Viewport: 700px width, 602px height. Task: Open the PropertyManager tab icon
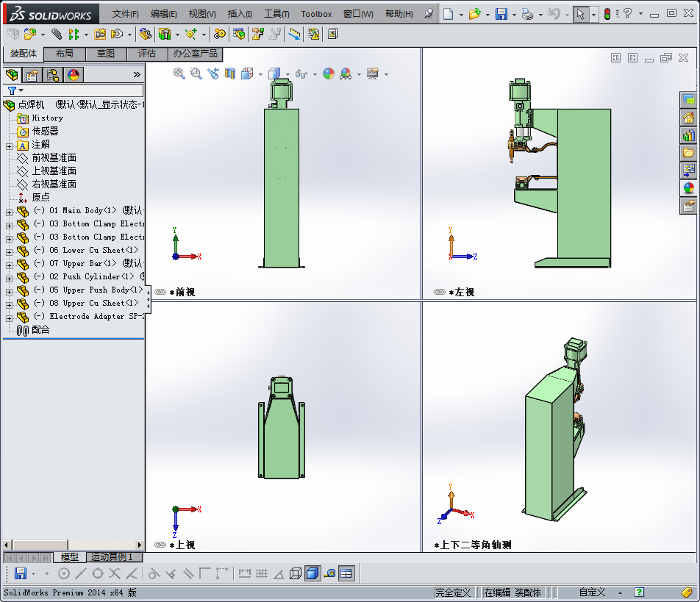pos(32,74)
